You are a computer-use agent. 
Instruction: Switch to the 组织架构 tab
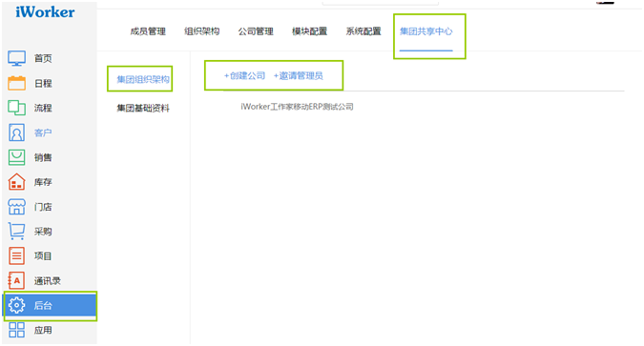click(201, 31)
